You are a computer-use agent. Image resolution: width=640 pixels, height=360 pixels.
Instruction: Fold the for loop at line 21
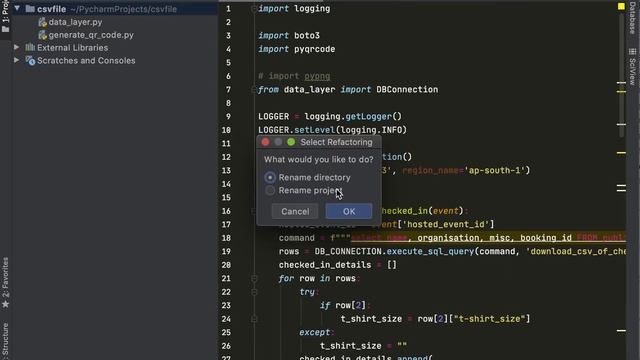[254, 278]
